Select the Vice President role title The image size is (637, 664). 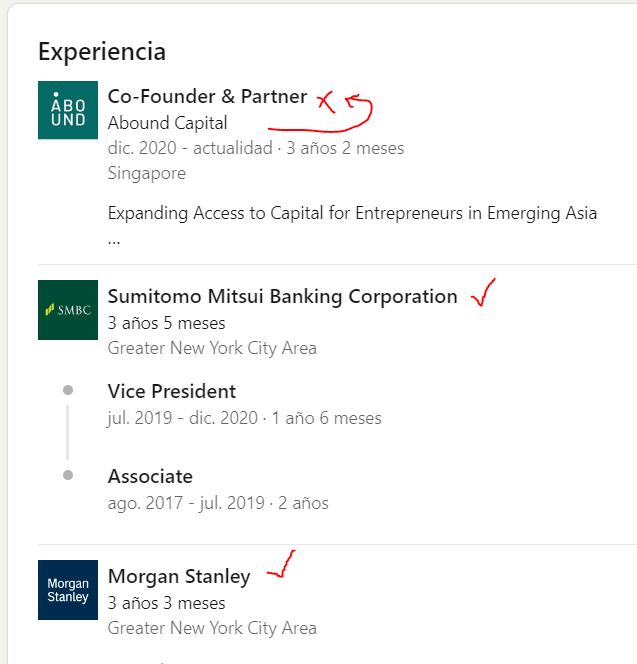172,391
